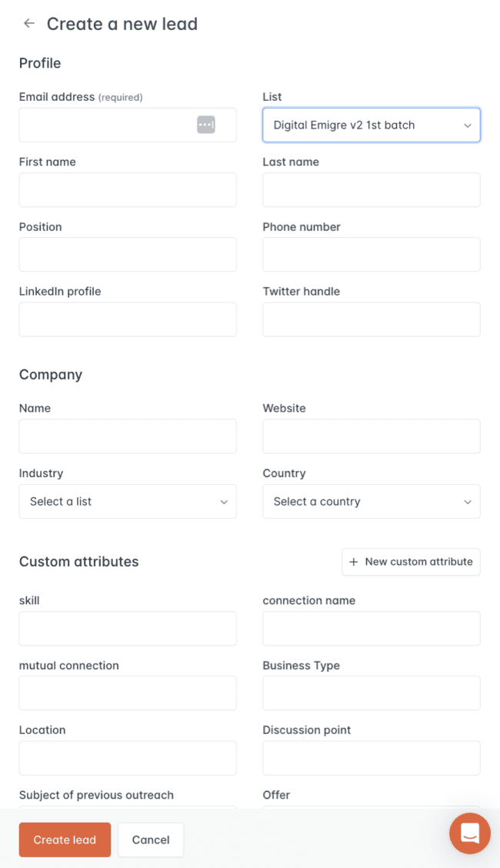Open the Intercom chat bubble
500x868 pixels.
[x=469, y=833]
